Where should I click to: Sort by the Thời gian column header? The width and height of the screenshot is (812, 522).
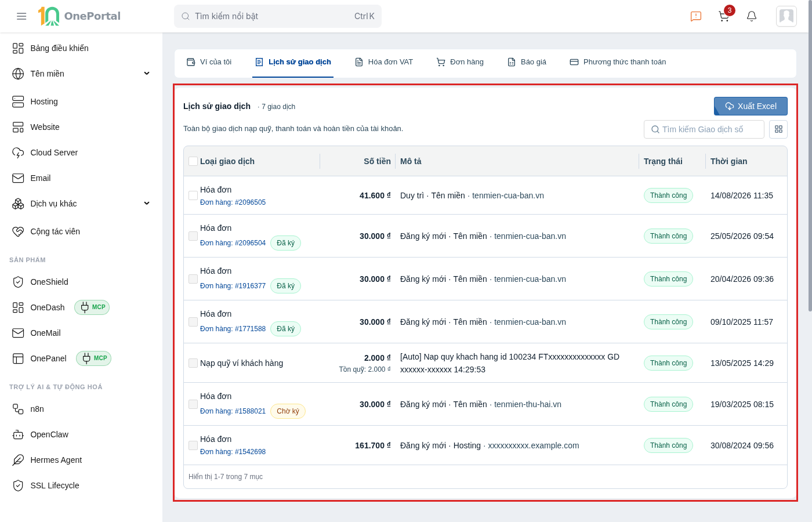pyautogui.click(x=728, y=161)
